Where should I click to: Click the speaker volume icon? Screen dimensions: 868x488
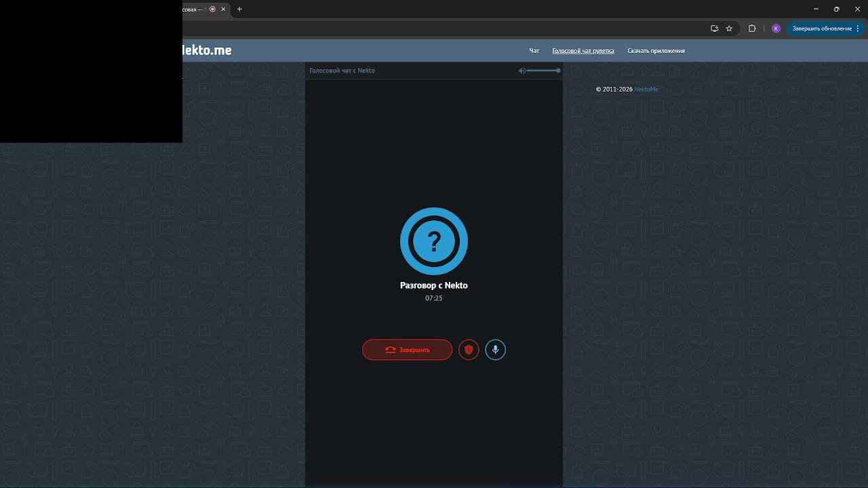coord(522,70)
